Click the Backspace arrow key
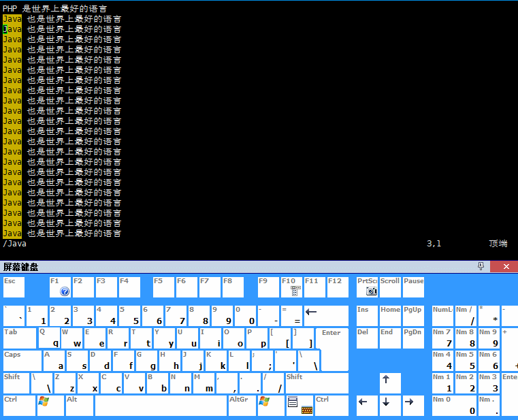 click(326, 316)
